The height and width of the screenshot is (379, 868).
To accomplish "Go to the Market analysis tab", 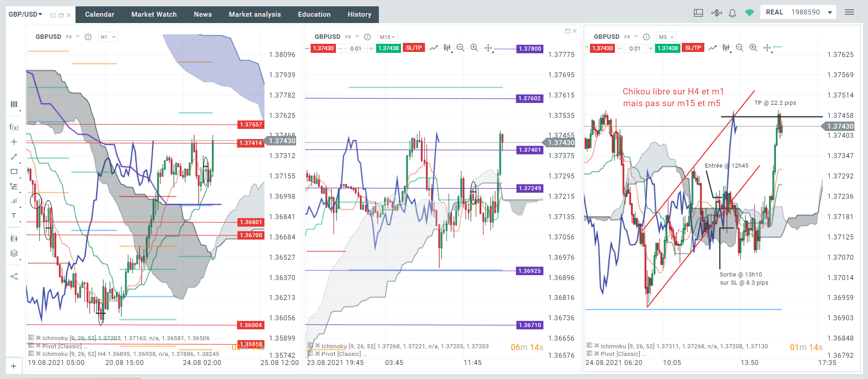I will tap(255, 14).
